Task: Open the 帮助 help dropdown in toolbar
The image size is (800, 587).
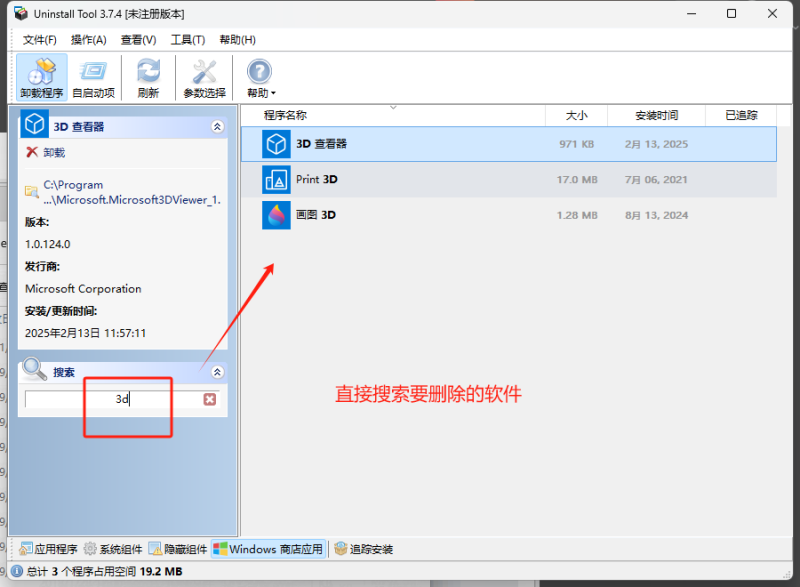Action: click(x=260, y=78)
